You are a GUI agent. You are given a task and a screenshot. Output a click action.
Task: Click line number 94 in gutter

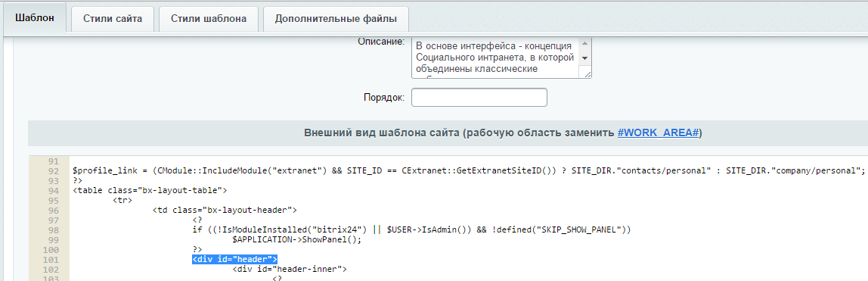[x=54, y=190]
